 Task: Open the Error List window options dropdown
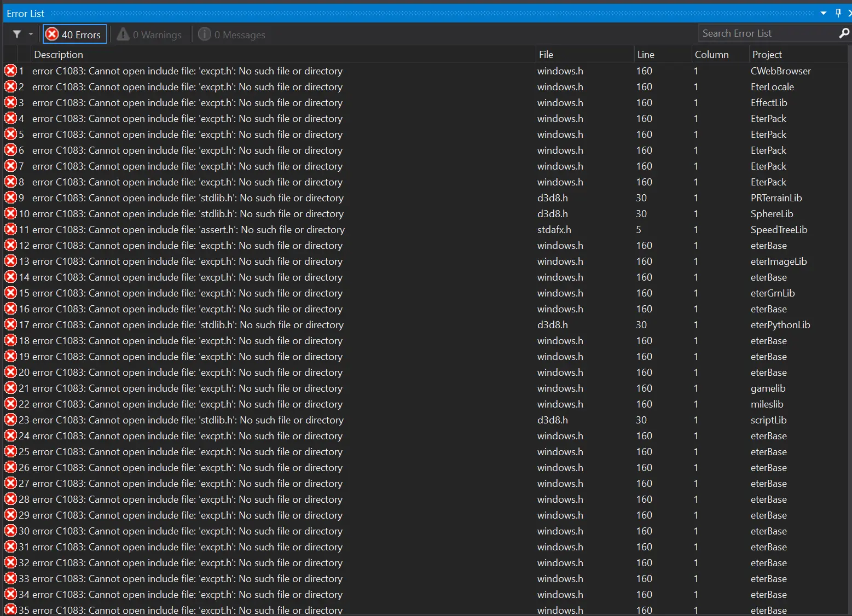click(x=824, y=13)
